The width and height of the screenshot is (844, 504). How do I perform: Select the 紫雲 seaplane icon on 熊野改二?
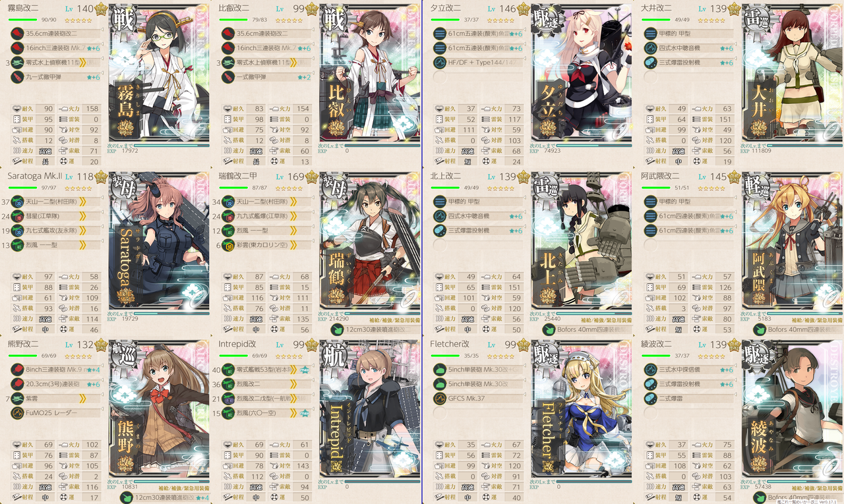[x=17, y=399]
